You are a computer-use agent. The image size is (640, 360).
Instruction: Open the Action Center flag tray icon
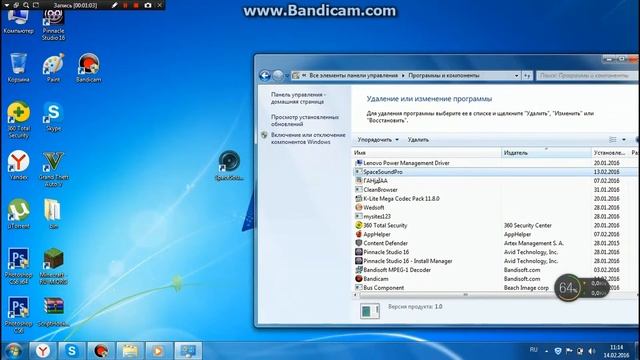(569, 351)
